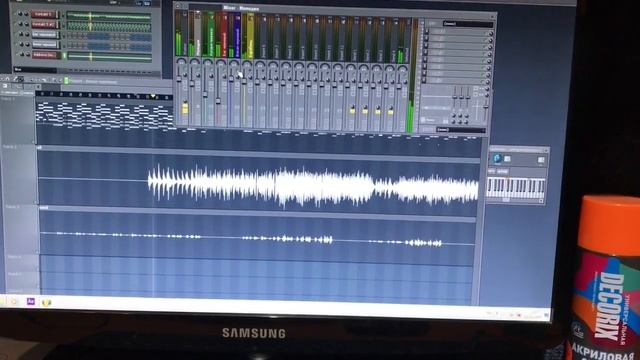This screenshot has height=360, width=640.
Task: Open the fourth effect slot arrow in Mixer
Action: point(426,52)
